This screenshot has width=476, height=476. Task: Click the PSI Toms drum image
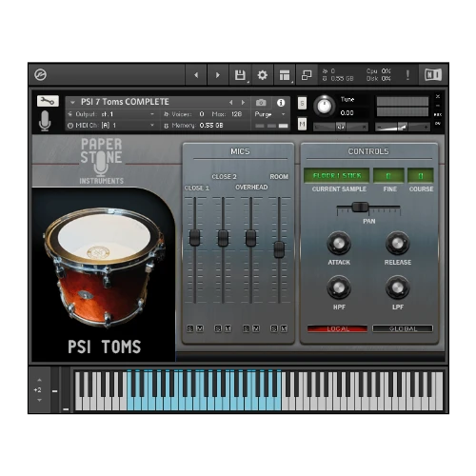[x=104, y=268]
